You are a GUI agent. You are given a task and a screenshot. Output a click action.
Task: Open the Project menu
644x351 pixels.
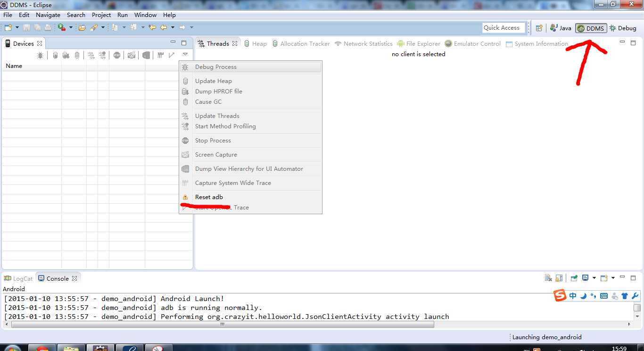pos(101,15)
